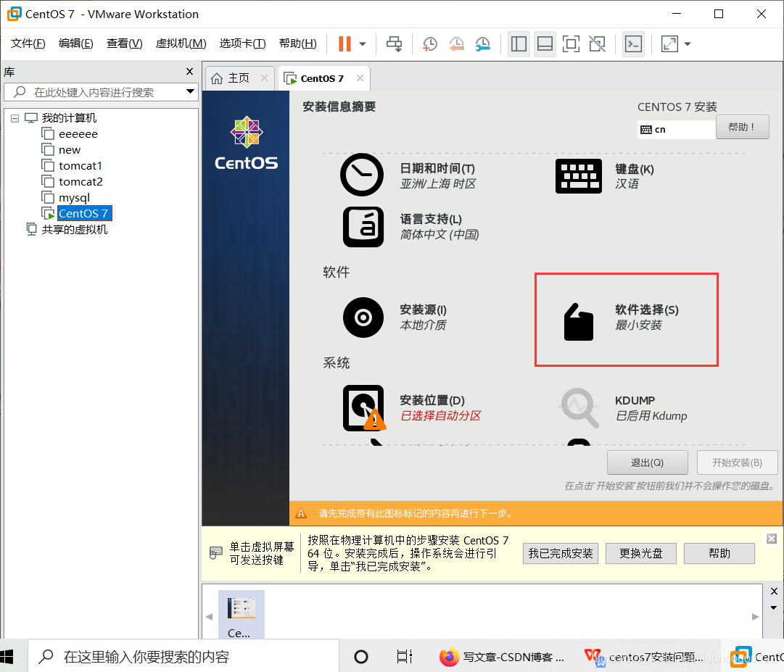Screen dimensions: 784x672
Task: Select the new virtual machine
Action: [x=69, y=150]
